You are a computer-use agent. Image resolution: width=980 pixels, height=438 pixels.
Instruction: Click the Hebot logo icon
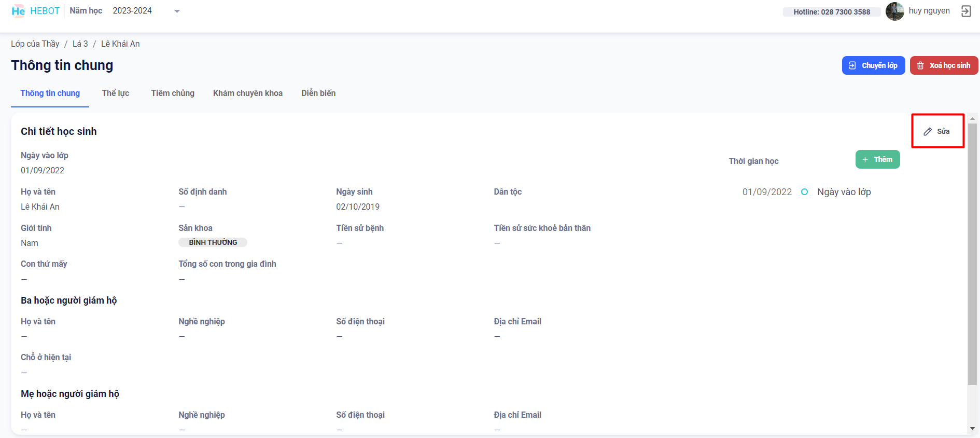18,11
